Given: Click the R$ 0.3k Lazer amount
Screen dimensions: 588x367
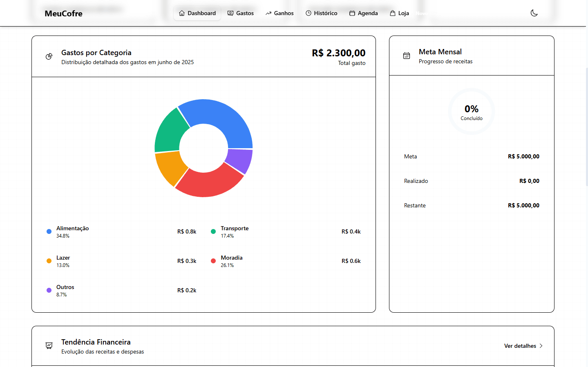Looking at the screenshot, I should (x=187, y=261).
